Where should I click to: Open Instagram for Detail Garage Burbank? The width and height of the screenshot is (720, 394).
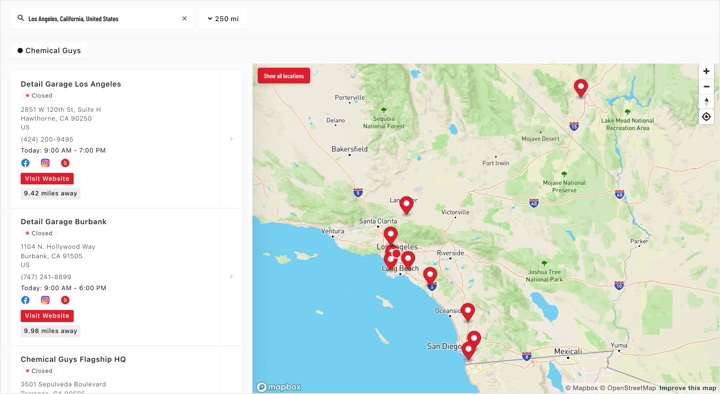point(45,300)
